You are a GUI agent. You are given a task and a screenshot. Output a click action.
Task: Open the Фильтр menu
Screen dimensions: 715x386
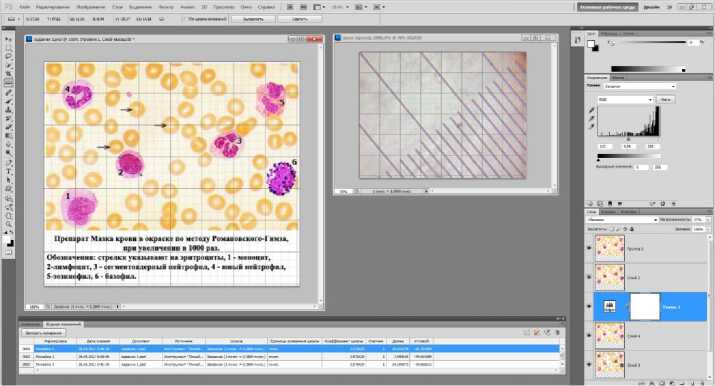(166, 7)
